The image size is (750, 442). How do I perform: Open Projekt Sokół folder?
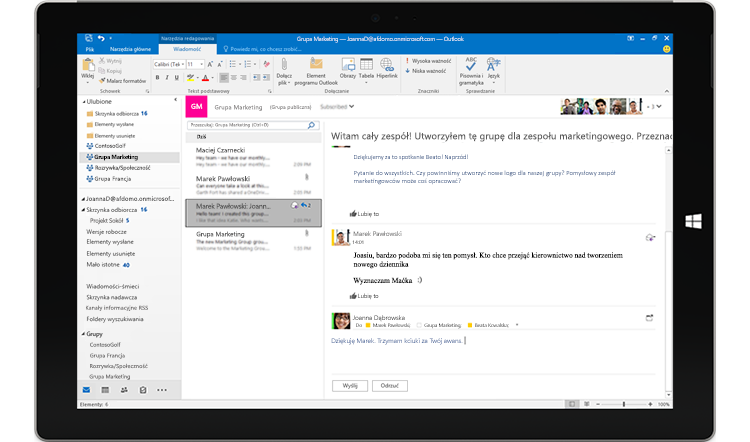[110, 221]
